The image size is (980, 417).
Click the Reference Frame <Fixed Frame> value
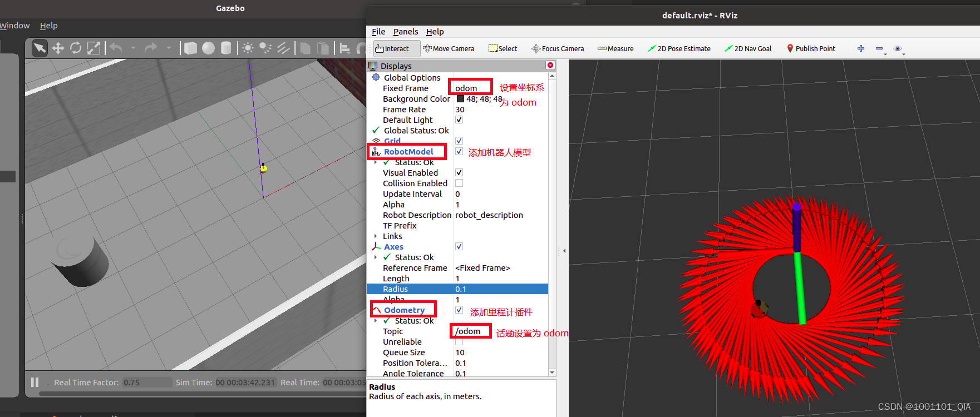pos(482,268)
